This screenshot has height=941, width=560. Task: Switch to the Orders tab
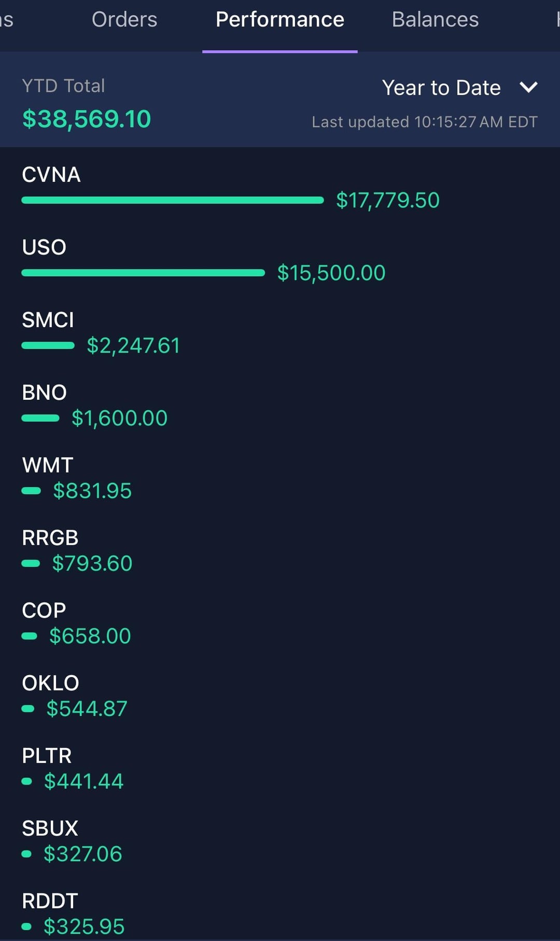[x=124, y=20]
